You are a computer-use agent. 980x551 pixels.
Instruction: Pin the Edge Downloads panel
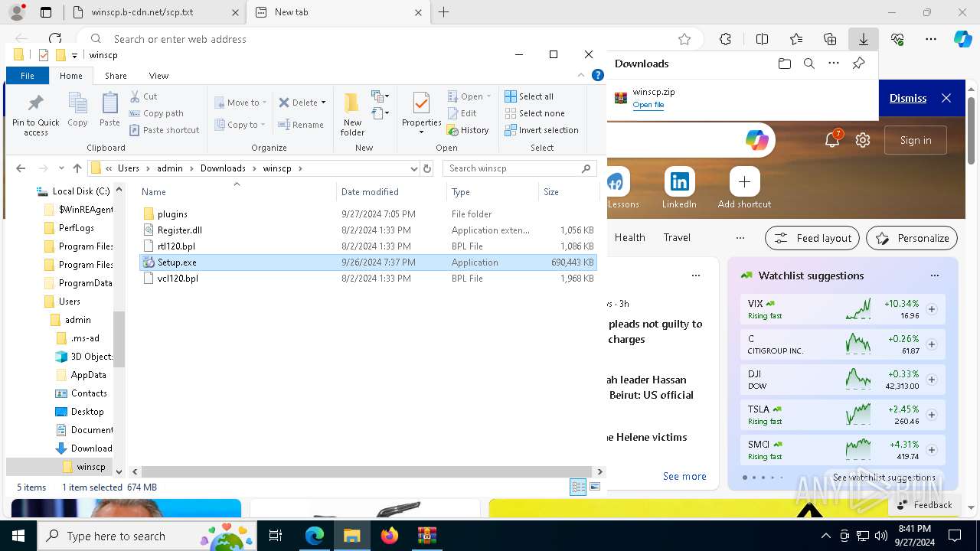pos(858,64)
